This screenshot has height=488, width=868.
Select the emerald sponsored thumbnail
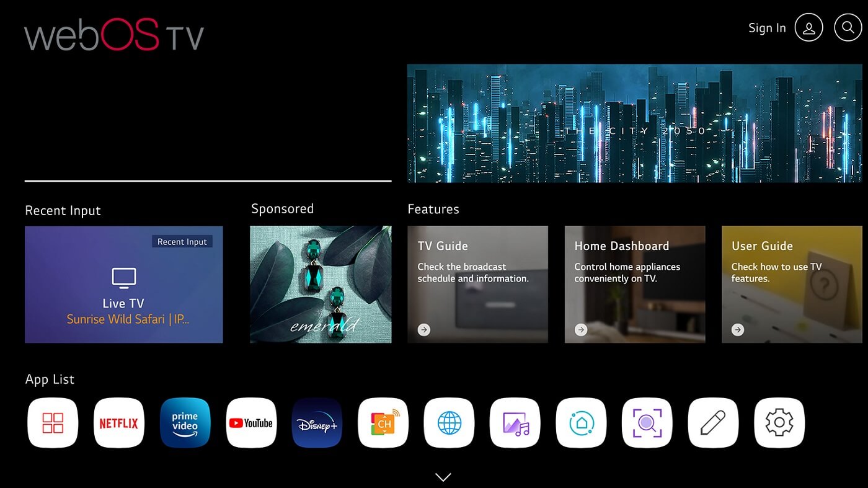(x=321, y=285)
